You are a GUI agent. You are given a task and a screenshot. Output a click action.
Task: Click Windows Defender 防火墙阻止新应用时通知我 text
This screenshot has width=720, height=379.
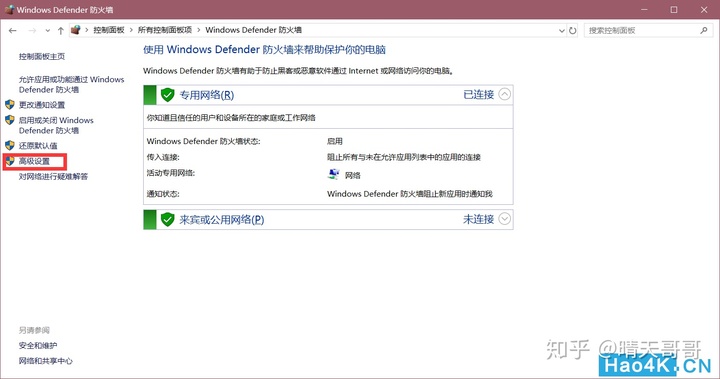tap(410, 194)
